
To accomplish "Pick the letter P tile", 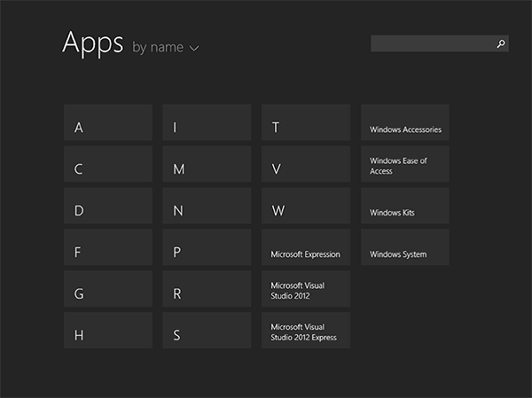I will 207,247.
